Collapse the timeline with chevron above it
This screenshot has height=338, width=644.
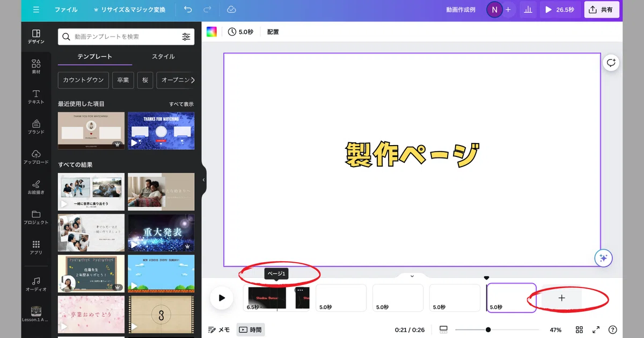412,276
